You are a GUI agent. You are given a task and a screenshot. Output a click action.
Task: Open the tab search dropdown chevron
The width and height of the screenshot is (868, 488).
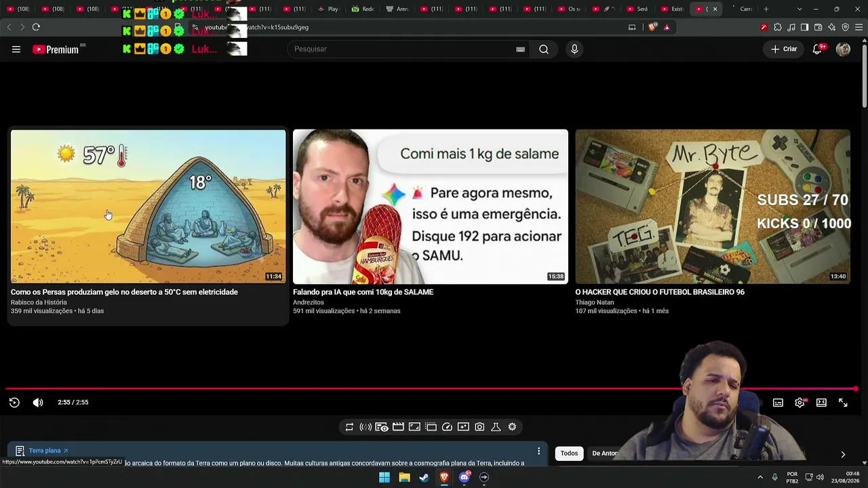point(800,9)
